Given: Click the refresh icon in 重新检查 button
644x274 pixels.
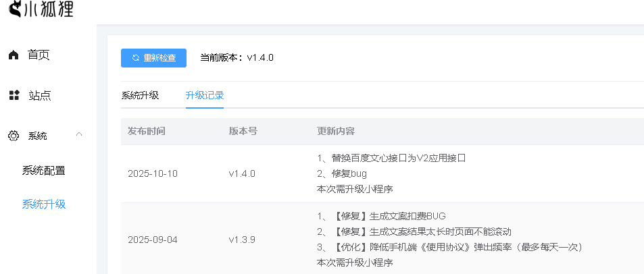Looking at the screenshot, I should pyautogui.click(x=136, y=58).
